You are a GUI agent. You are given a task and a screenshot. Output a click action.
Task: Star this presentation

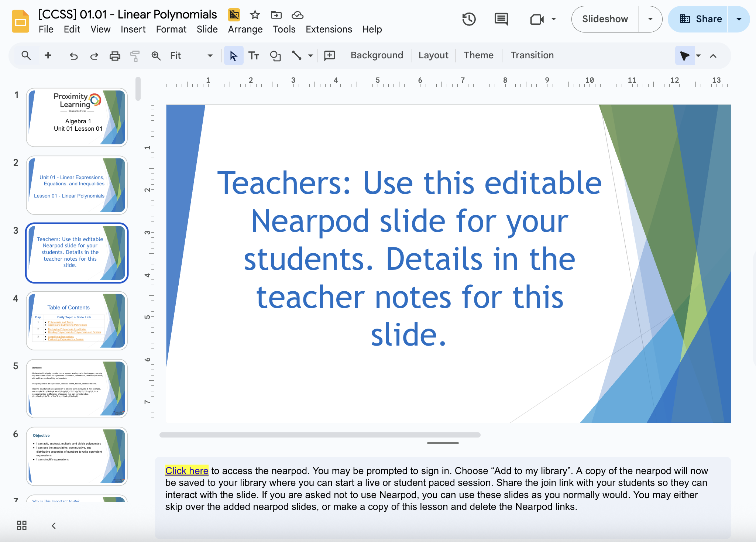tap(255, 15)
